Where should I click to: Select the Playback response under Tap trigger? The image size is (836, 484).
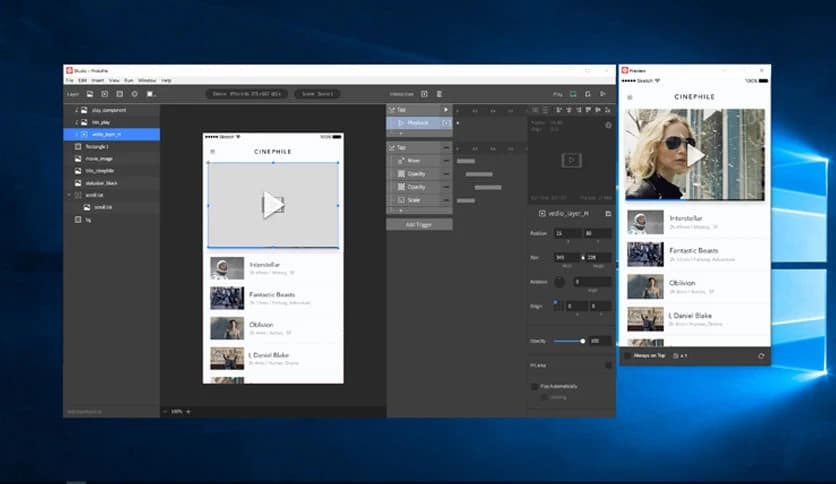tap(417, 122)
